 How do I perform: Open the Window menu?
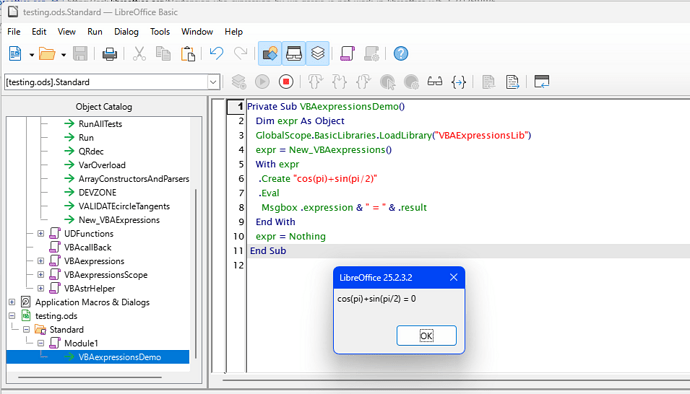point(197,32)
